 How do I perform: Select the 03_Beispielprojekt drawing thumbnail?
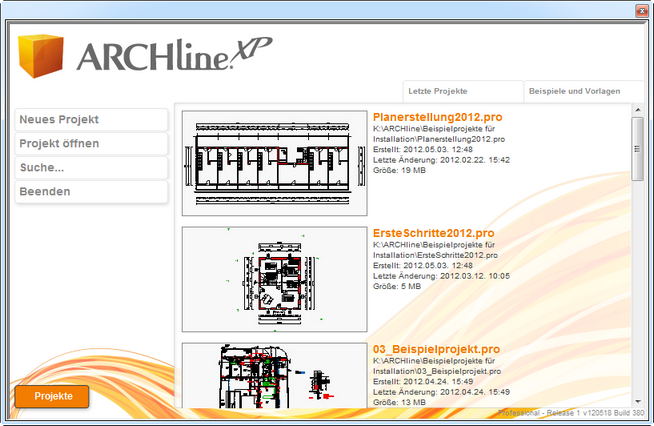coord(274,376)
